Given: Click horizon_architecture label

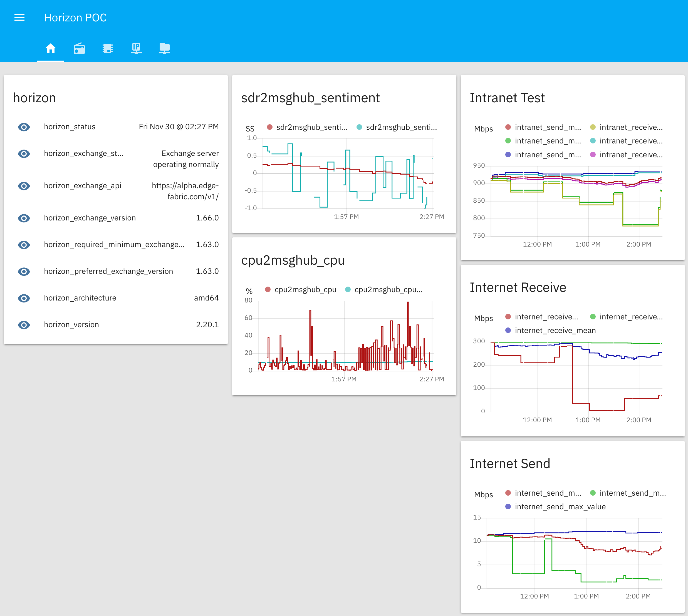Looking at the screenshot, I should [80, 298].
